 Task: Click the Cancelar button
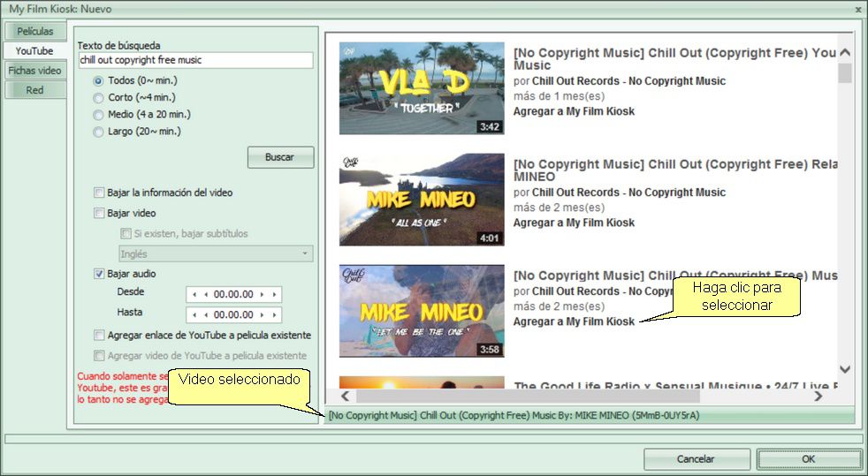697,459
